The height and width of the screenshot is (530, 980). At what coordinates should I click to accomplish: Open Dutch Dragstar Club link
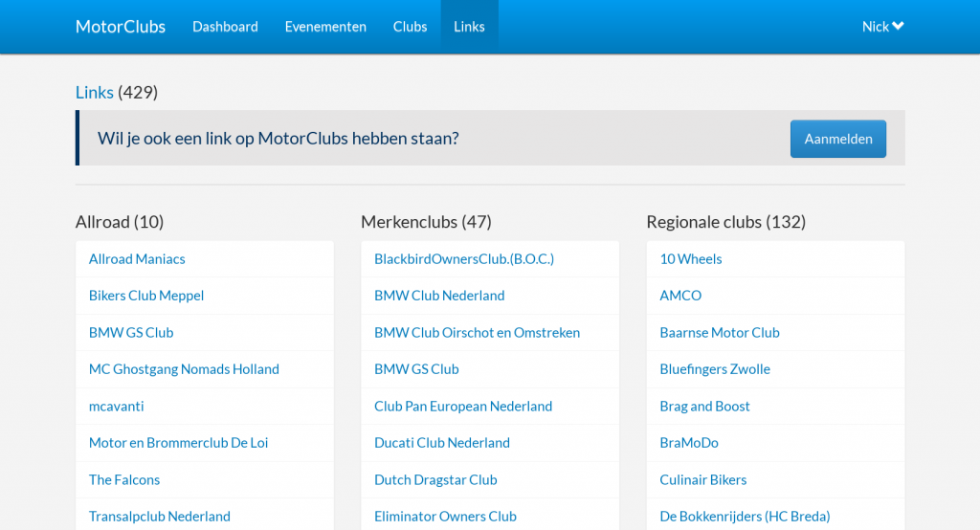[x=435, y=480]
